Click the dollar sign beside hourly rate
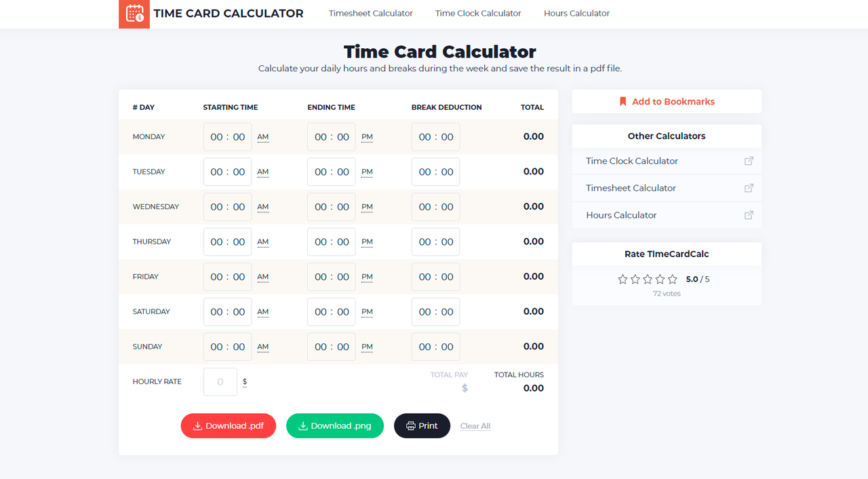Image resolution: width=868 pixels, height=479 pixels. tap(244, 381)
